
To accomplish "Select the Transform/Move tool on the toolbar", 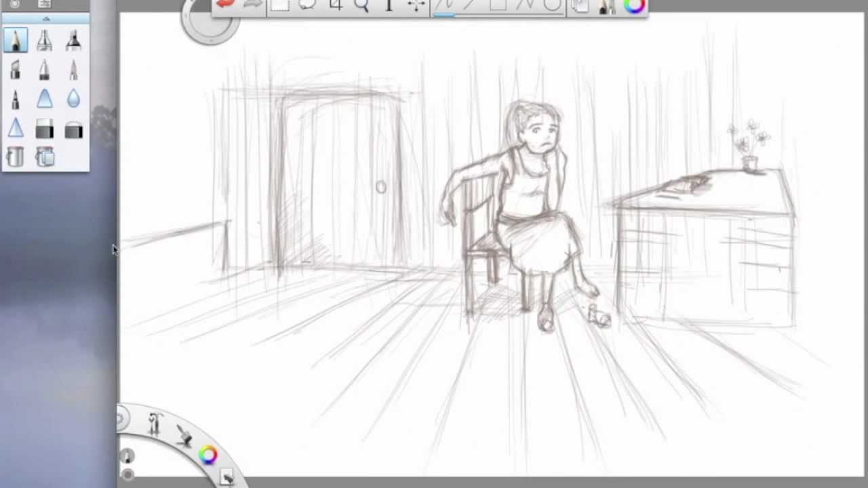I will 416,6.
